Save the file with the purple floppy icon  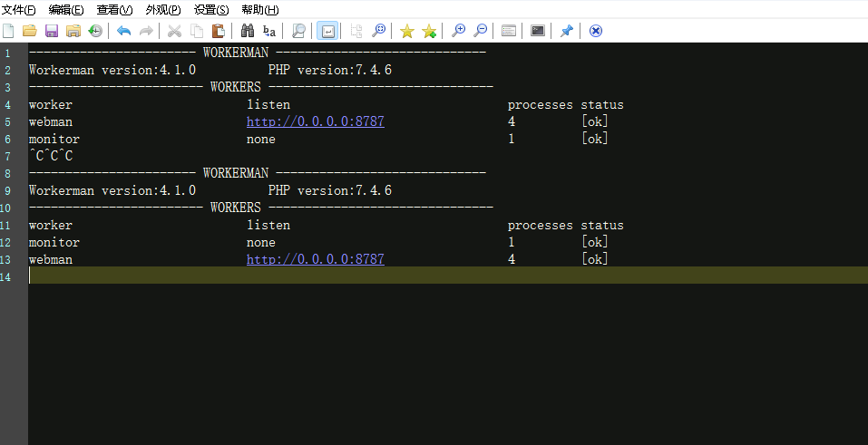tap(52, 31)
